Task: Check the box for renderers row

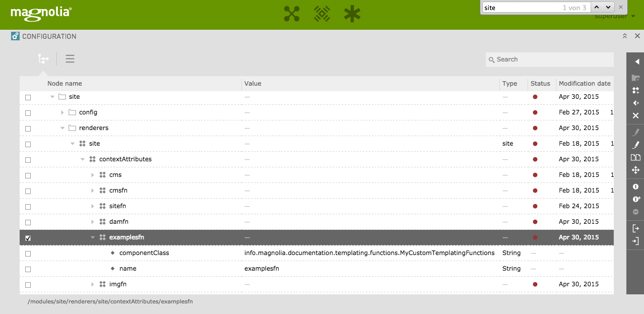Action: click(x=28, y=129)
